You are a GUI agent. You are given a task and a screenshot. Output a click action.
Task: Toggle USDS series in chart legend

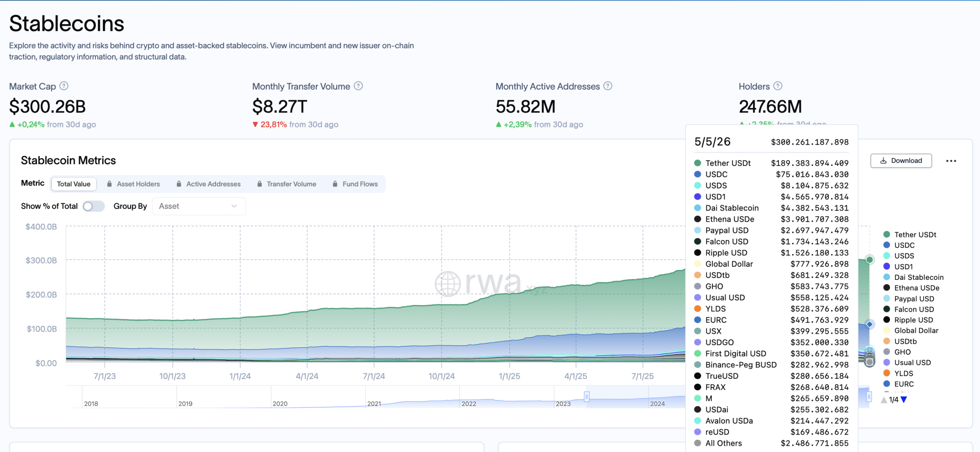point(898,256)
